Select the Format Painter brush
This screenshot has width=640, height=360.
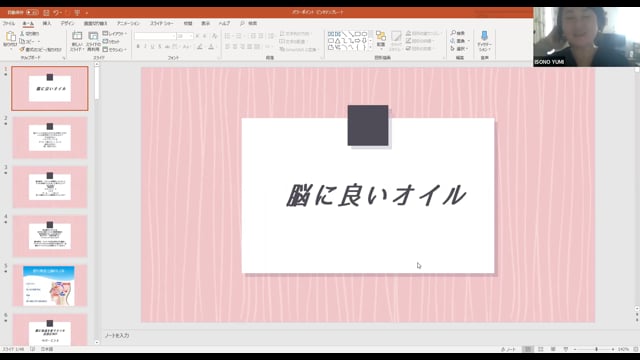(22, 49)
